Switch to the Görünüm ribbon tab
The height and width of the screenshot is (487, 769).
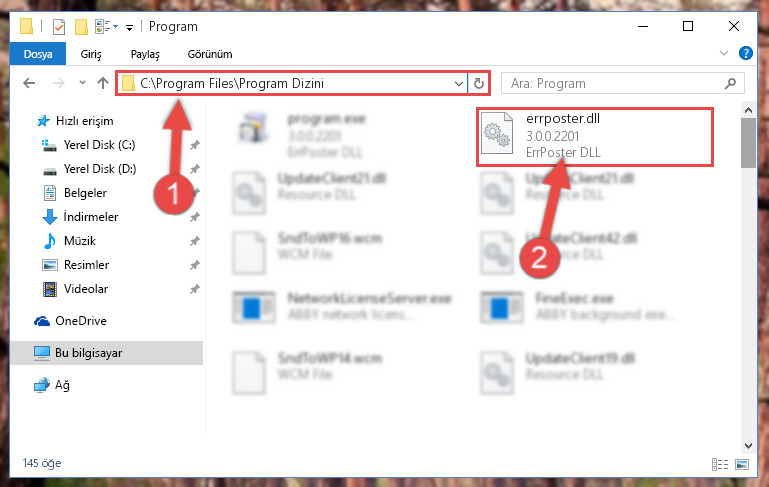(x=210, y=54)
